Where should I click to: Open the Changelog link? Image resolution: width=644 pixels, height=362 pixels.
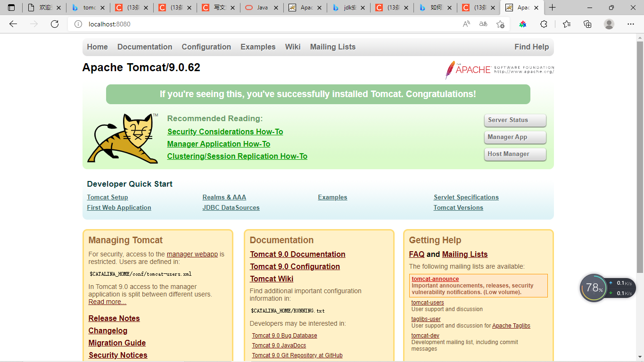coord(108,330)
